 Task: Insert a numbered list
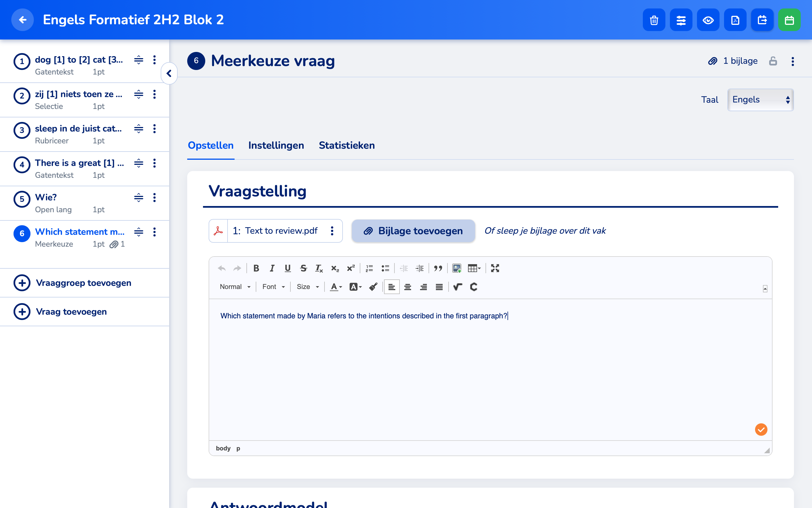click(369, 268)
